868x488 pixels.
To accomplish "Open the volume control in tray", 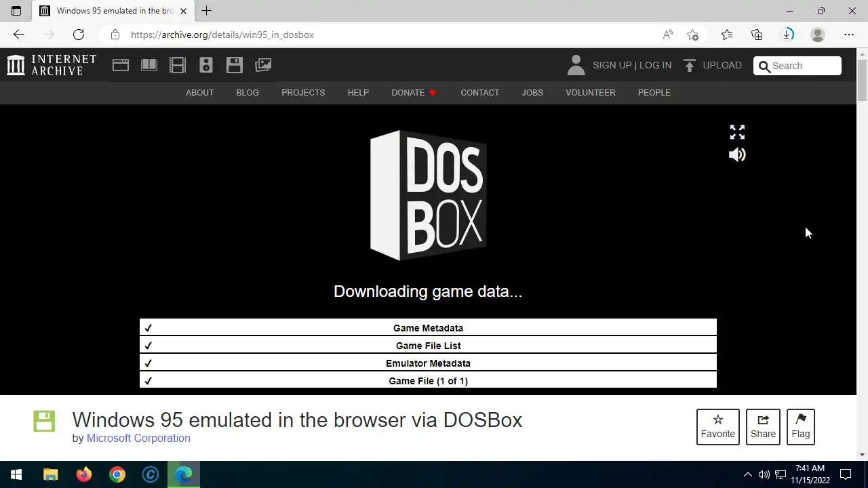I will [x=764, y=474].
